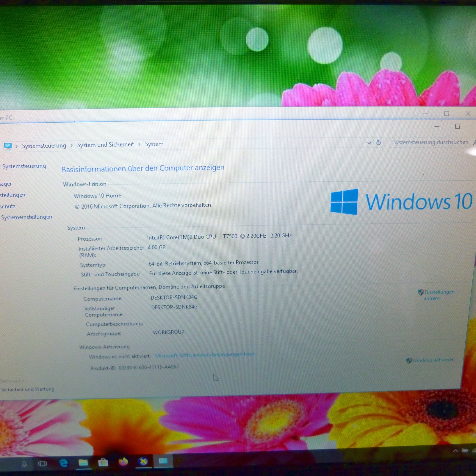This screenshot has width=476, height=476.
Task: Click the battery icon in system tray
Action: click(x=465, y=450)
